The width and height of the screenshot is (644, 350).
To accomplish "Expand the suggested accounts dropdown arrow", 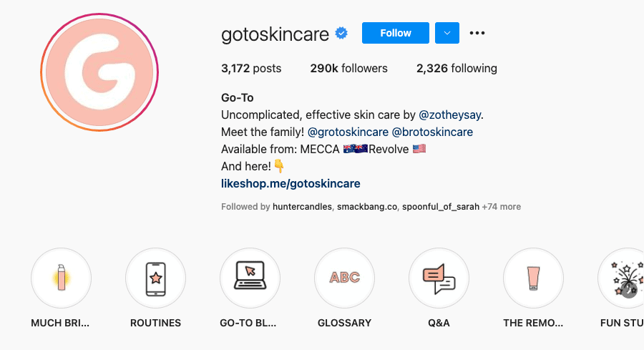I will (x=447, y=33).
